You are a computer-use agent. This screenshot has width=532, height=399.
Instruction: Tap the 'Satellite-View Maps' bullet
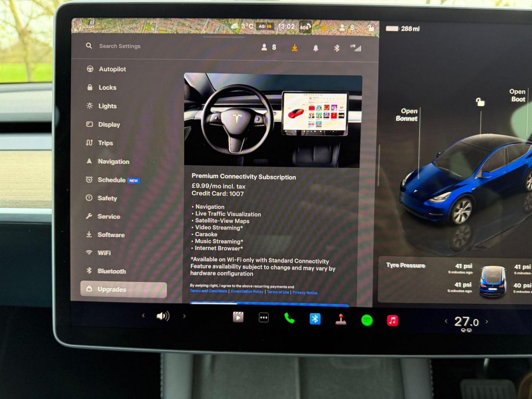pos(222,221)
